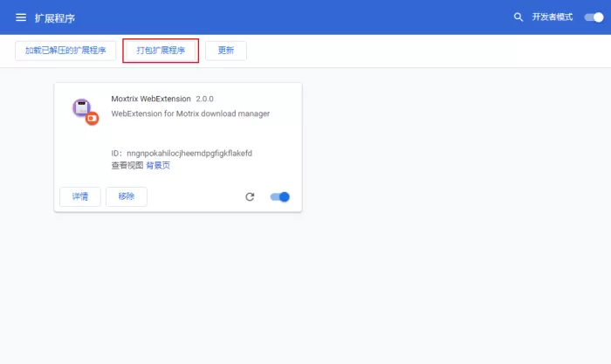
Task: Click the extension ID nngnpokahilocjheemdpgfigkflakefd
Action: click(x=189, y=153)
